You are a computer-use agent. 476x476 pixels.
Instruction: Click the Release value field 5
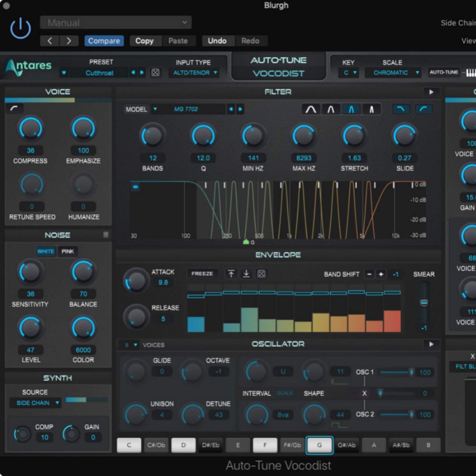click(x=163, y=319)
